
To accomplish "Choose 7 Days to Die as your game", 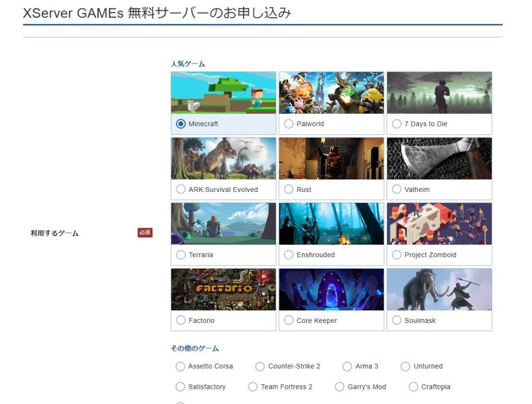I will coord(397,124).
